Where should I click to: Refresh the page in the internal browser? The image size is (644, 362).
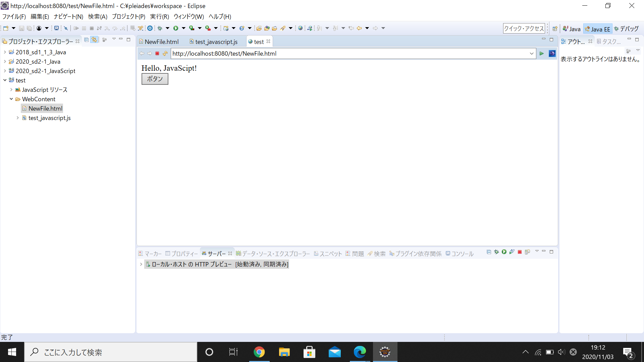[165, 53]
